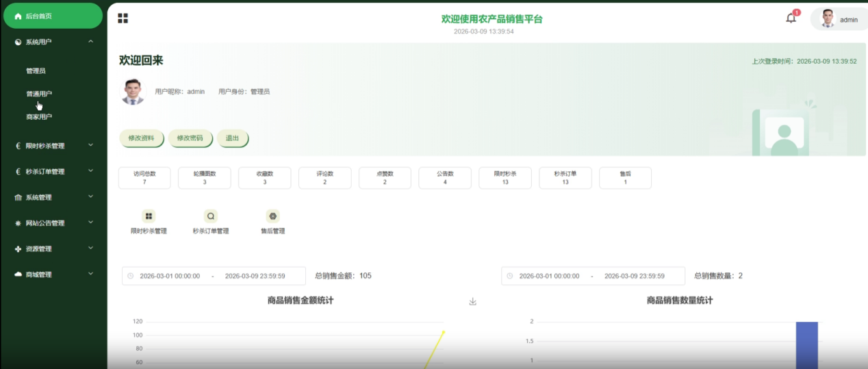This screenshot has width=868, height=369.
Task: Click the 售后管理 shortcut label
Action: click(272, 231)
